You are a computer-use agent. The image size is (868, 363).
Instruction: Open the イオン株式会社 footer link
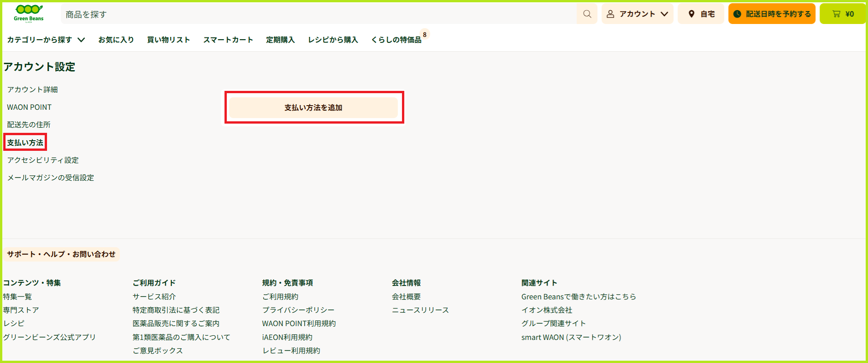(x=547, y=310)
